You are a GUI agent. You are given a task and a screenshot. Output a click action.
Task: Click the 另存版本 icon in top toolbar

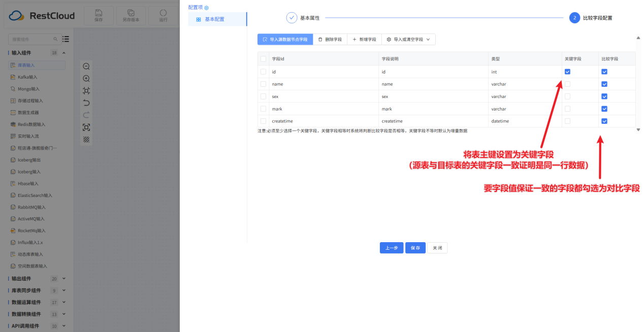(x=131, y=13)
